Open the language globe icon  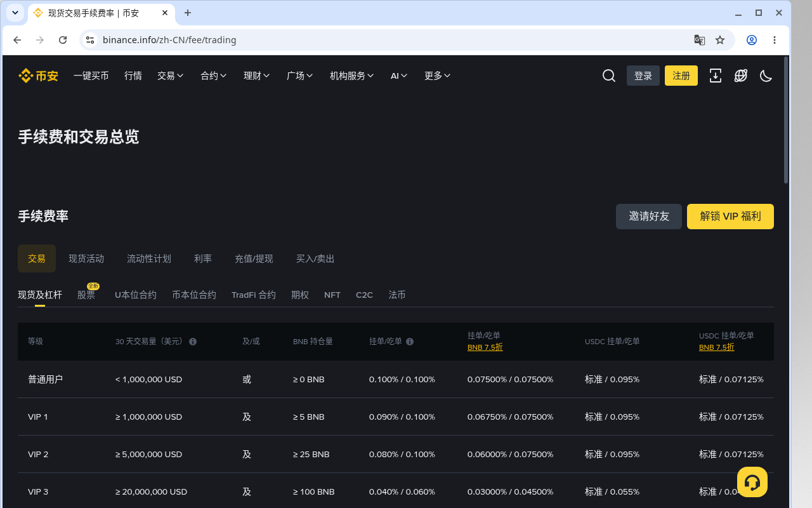[741, 76]
